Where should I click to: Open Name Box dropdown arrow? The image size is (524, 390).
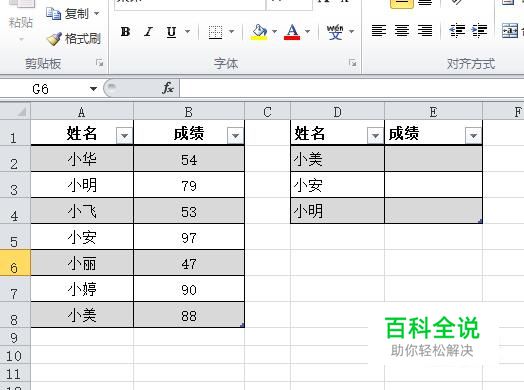click(94, 89)
